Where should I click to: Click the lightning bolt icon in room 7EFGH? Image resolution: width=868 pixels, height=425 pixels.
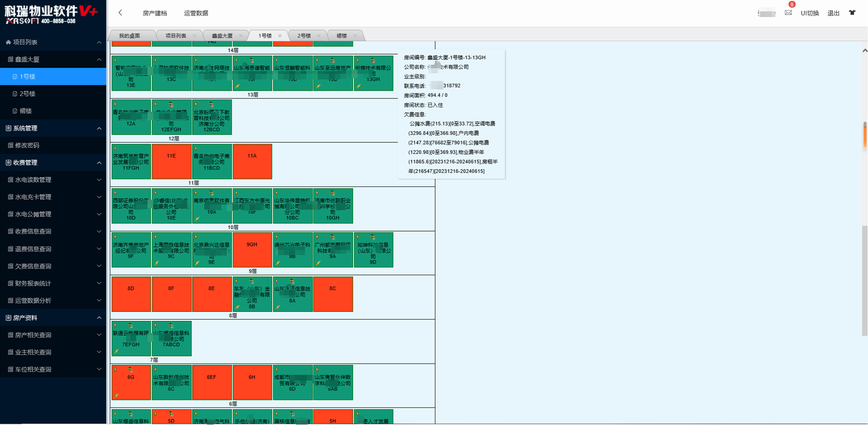coord(116,351)
